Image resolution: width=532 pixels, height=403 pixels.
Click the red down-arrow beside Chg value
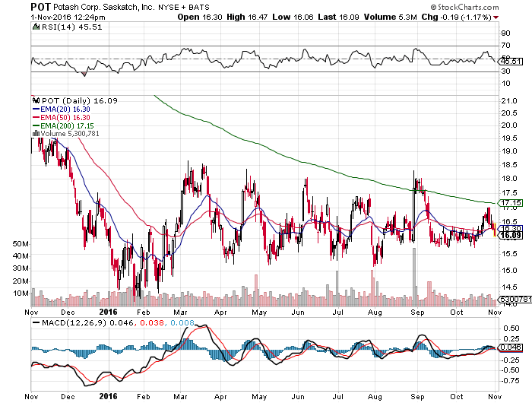(x=496, y=17)
